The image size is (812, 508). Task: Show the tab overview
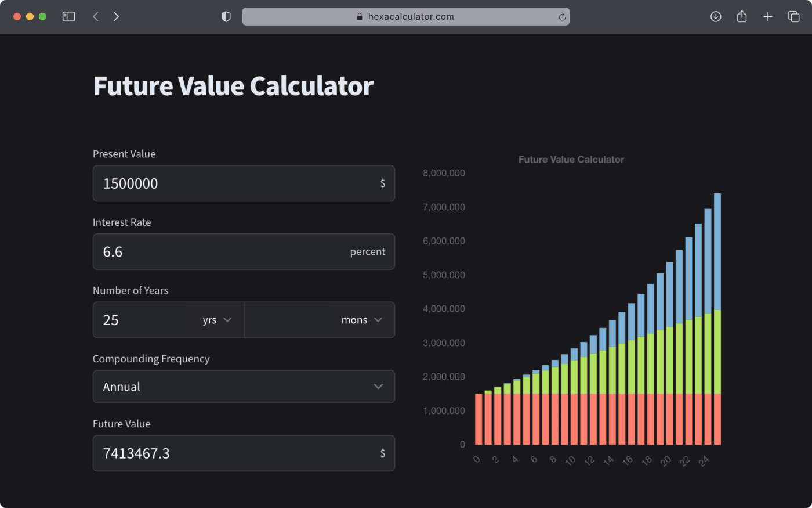794,16
